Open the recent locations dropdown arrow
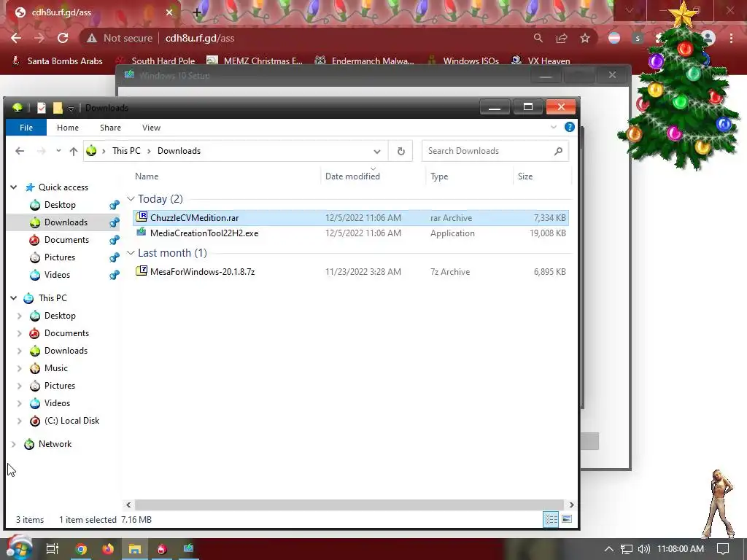 click(58, 150)
